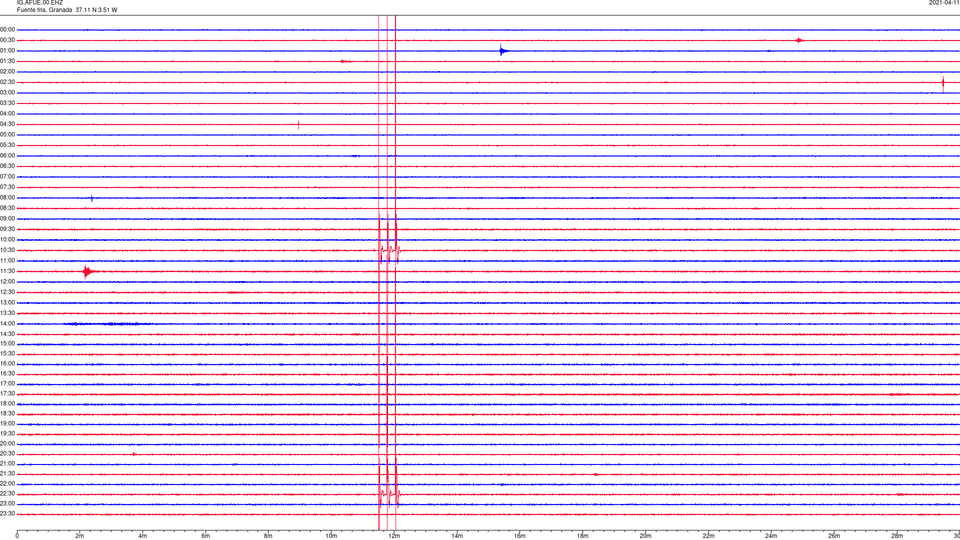Click the red spike on 02:30 trace
Viewport: 960px width, 540px height.
[x=943, y=83]
